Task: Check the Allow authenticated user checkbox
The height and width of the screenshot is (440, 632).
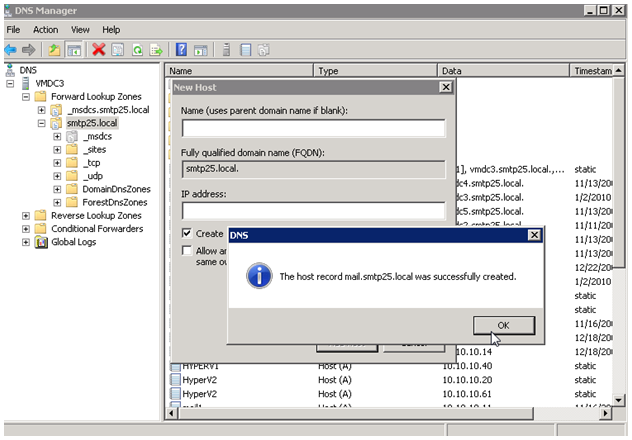Action: point(187,251)
